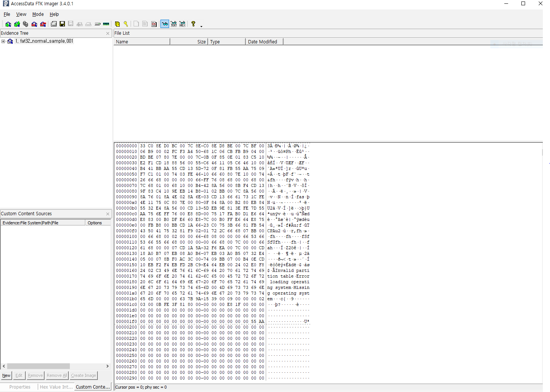Image resolution: width=550 pixels, height=392 pixels.
Task: Open the Mode menu
Action: [x=38, y=14]
